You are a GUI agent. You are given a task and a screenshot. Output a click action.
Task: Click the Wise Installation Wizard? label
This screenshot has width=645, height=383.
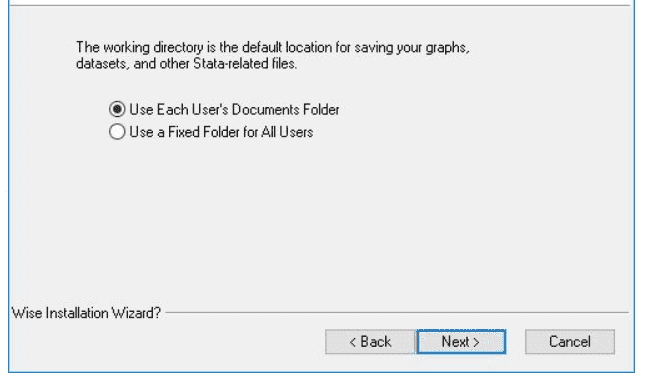click(x=86, y=313)
